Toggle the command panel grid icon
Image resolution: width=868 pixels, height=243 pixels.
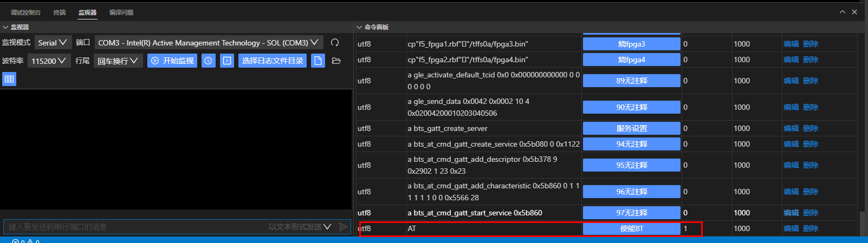tap(9, 79)
